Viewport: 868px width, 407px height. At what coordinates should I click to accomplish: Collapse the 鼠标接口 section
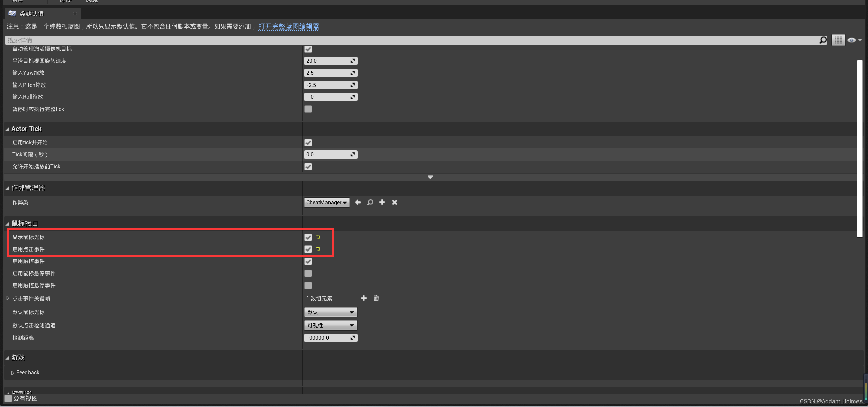click(x=7, y=224)
